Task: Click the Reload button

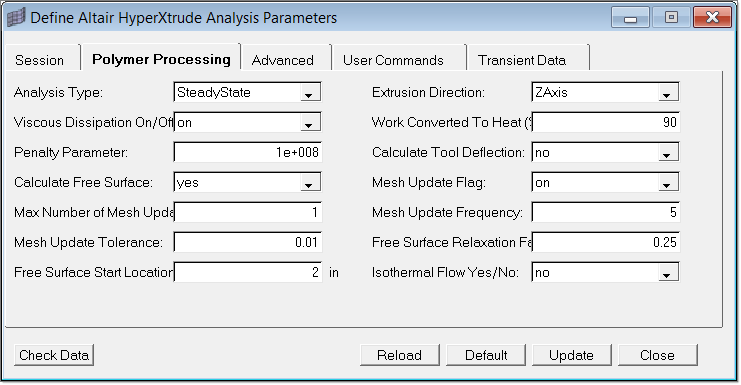Action: coord(399,355)
